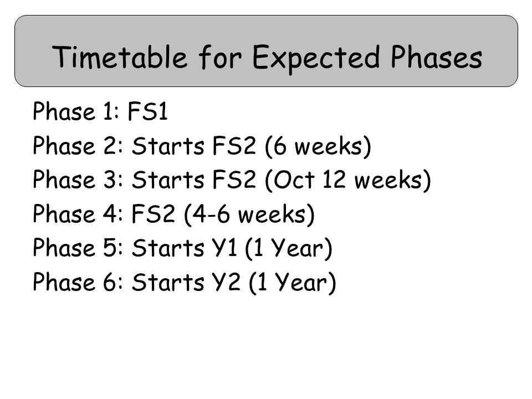Click the Timetable for Expected Phases title
Image resolution: width=532 pixels, height=399 pixels.
(267, 57)
